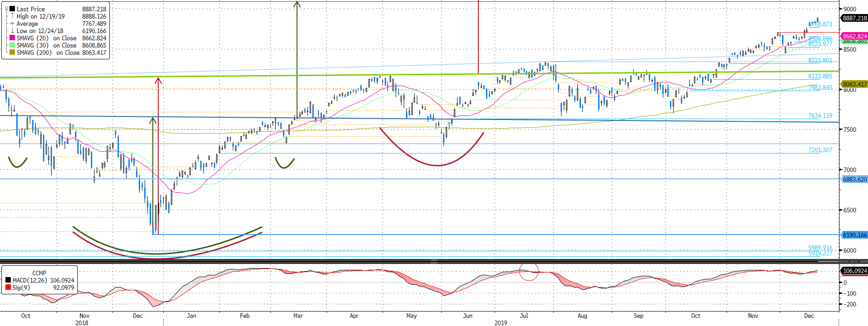Click the Jan label on time axis
The image size is (868, 326).
pyautogui.click(x=191, y=316)
